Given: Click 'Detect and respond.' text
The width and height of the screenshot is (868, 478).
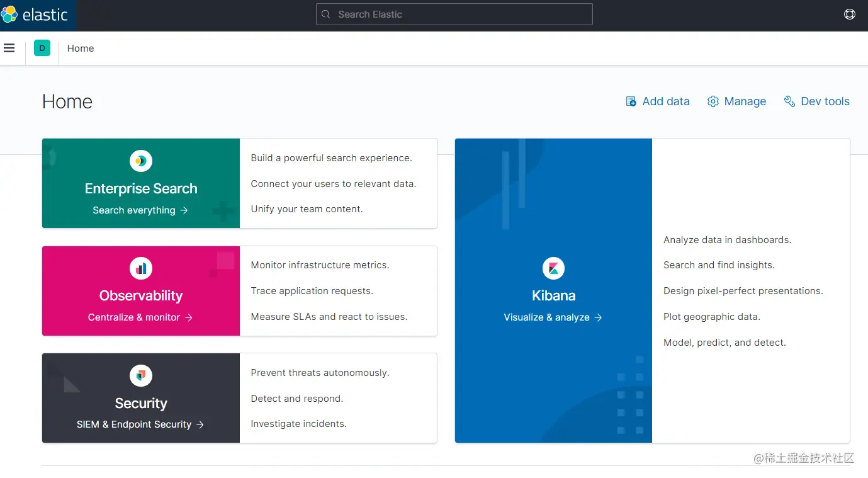Looking at the screenshot, I should coord(297,399).
